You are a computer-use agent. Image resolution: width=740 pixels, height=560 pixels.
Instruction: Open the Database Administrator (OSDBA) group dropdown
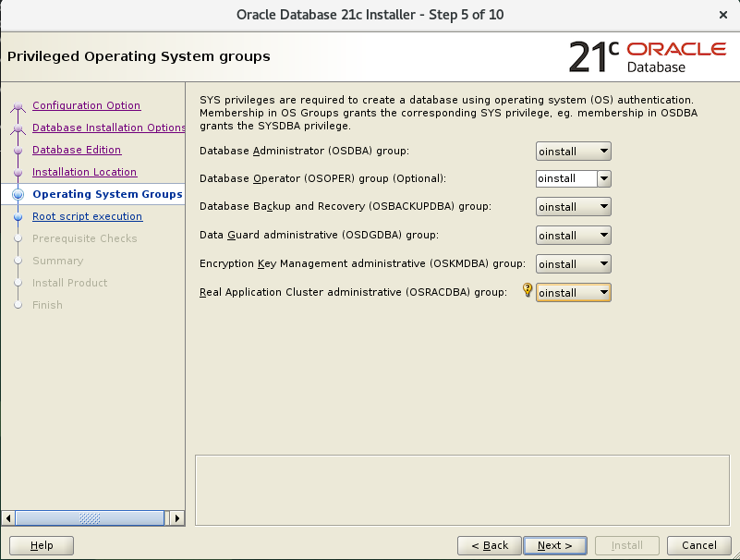[x=574, y=152]
